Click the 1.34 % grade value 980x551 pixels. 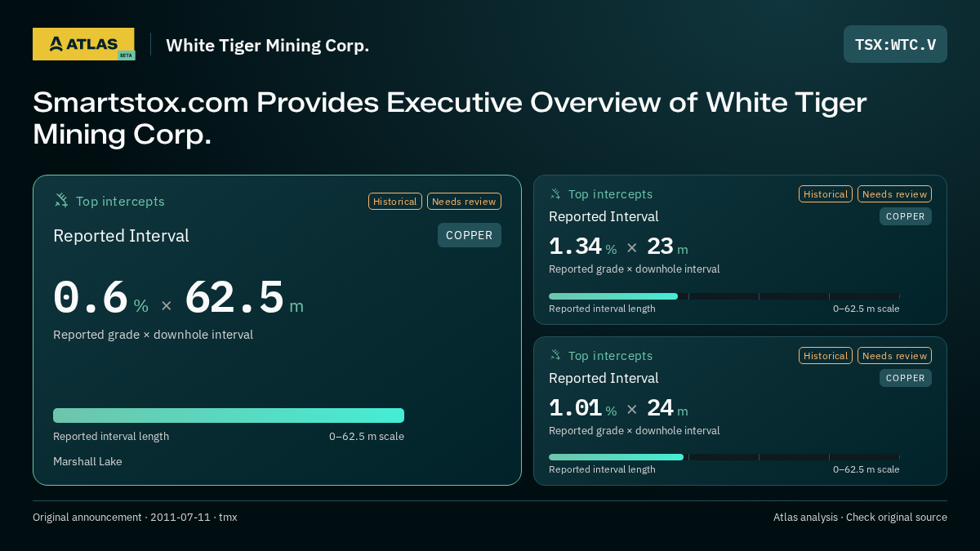click(x=582, y=247)
